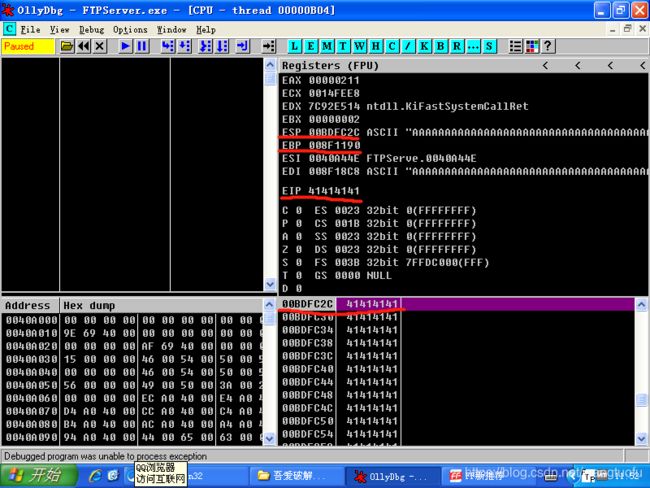Open CPU window with C toolbar button
The width and height of the screenshot is (650, 488).
point(392,46)
